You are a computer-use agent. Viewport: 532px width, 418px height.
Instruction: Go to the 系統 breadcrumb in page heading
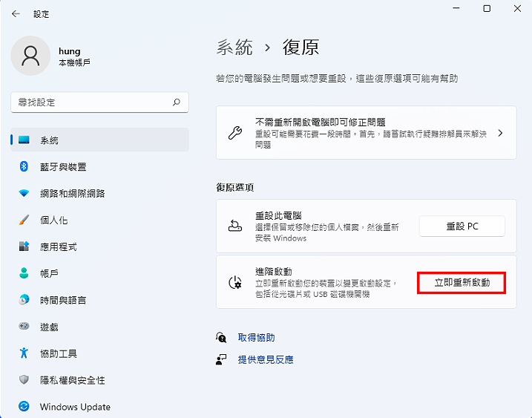tap(234, 48)
